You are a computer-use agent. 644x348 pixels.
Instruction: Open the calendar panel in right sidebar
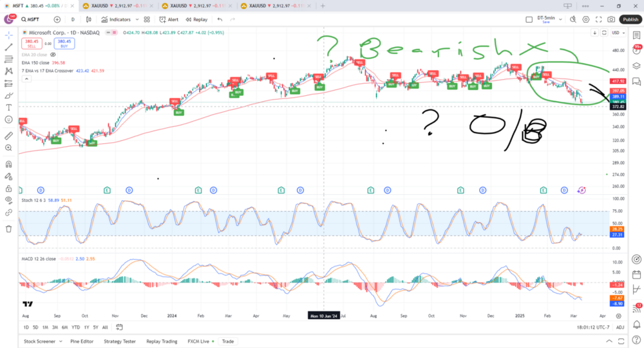[x=637, y=275]
